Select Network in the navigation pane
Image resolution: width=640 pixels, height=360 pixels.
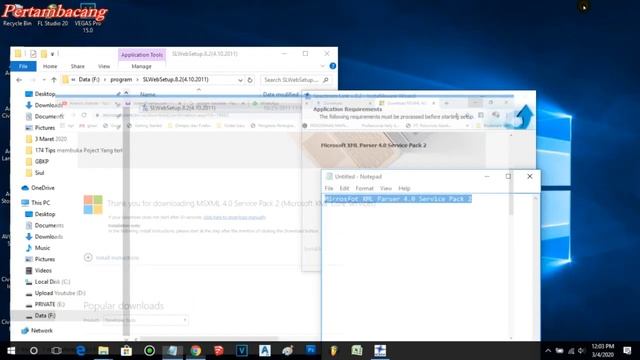pyautogui.click(x=37, y=331)
